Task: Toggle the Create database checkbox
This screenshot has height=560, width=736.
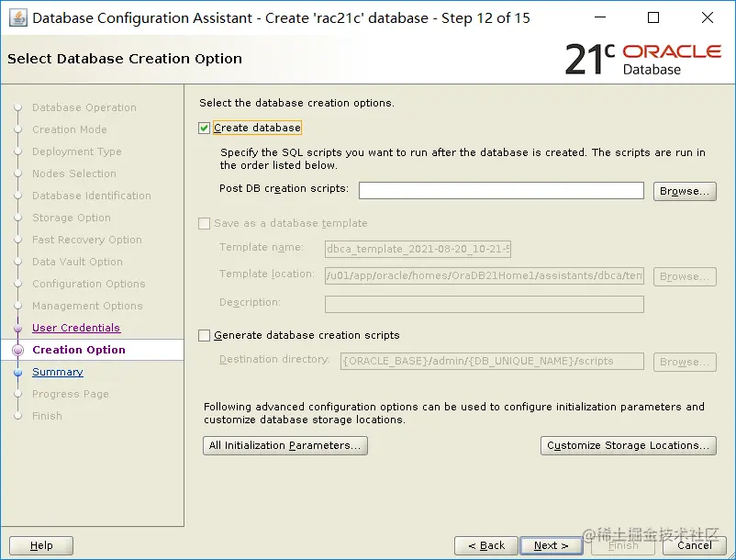Action: (204, 129)
